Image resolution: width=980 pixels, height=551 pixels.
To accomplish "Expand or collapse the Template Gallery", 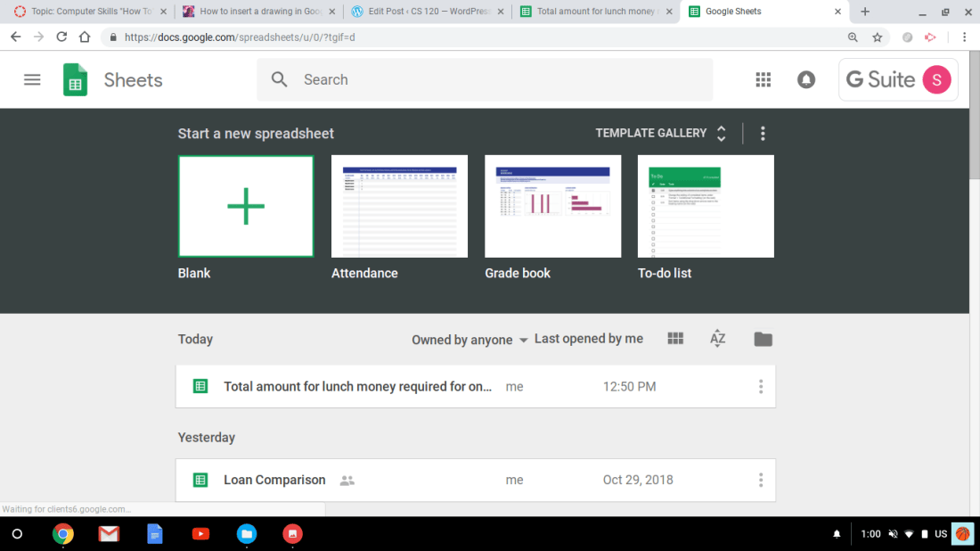I will (722, 133).
